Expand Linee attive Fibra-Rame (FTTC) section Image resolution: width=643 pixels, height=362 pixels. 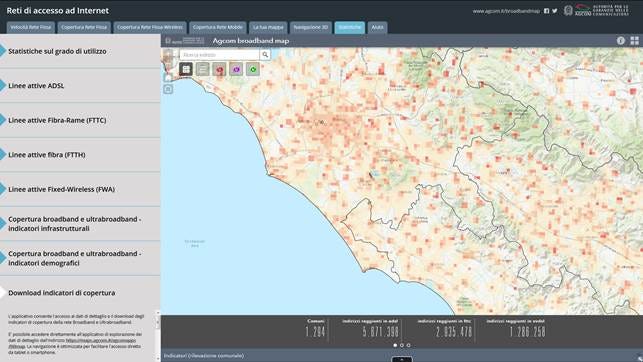pos(80,120)
